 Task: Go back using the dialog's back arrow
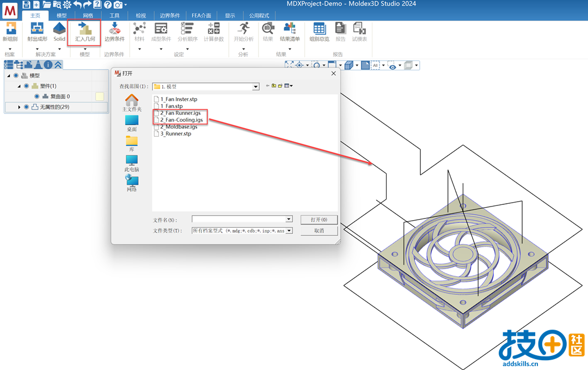coord(267,86)
